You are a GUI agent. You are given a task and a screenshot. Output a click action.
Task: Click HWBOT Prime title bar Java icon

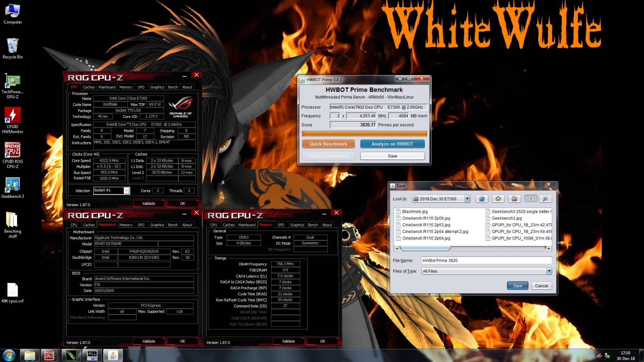click(302, 79)
